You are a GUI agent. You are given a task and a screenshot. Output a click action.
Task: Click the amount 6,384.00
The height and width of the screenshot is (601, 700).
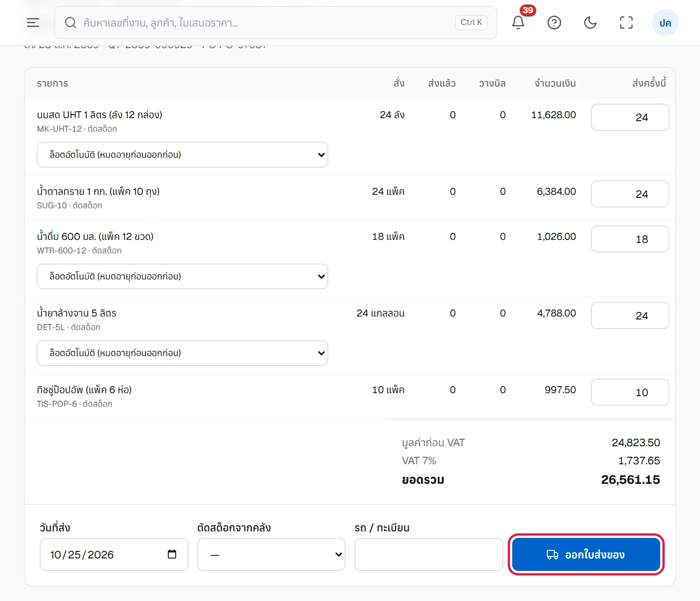pyautogui.click(x=556, y=191)
